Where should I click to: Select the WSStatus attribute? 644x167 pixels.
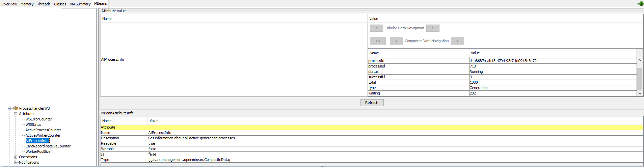pyautogui.click(x=33, y=124)
